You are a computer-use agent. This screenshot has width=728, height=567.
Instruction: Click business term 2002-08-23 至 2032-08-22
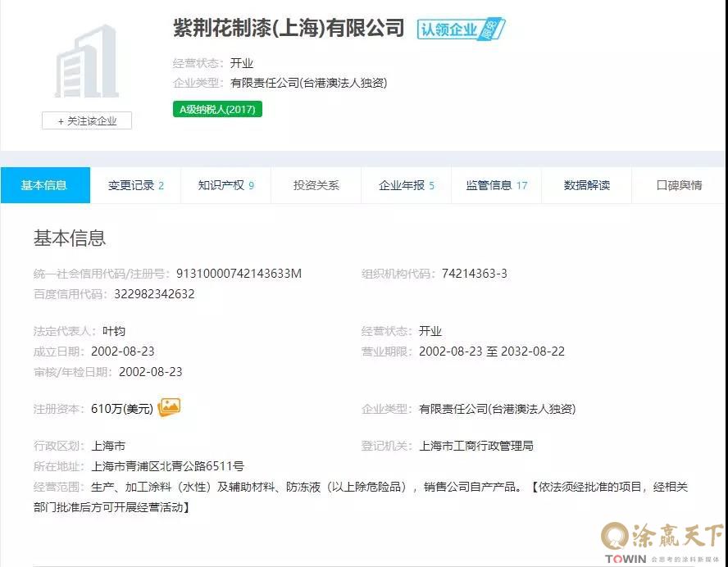[x=492, y=352]
